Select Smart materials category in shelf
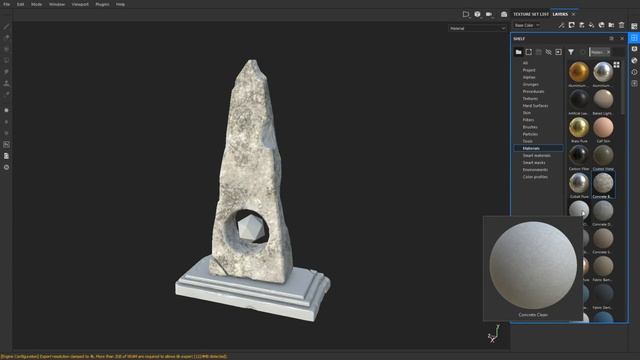 (536, 156)
